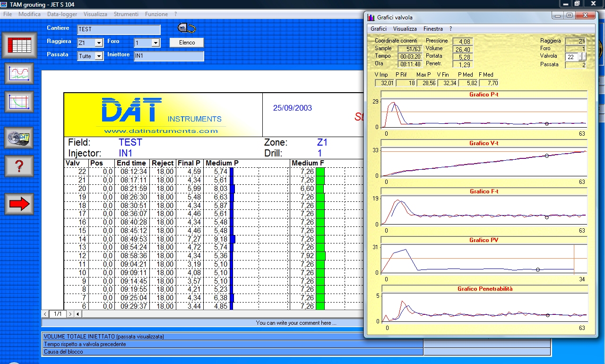
Task: Flip the switch icon beside the Cantiere field
Action: click(186, 27)
